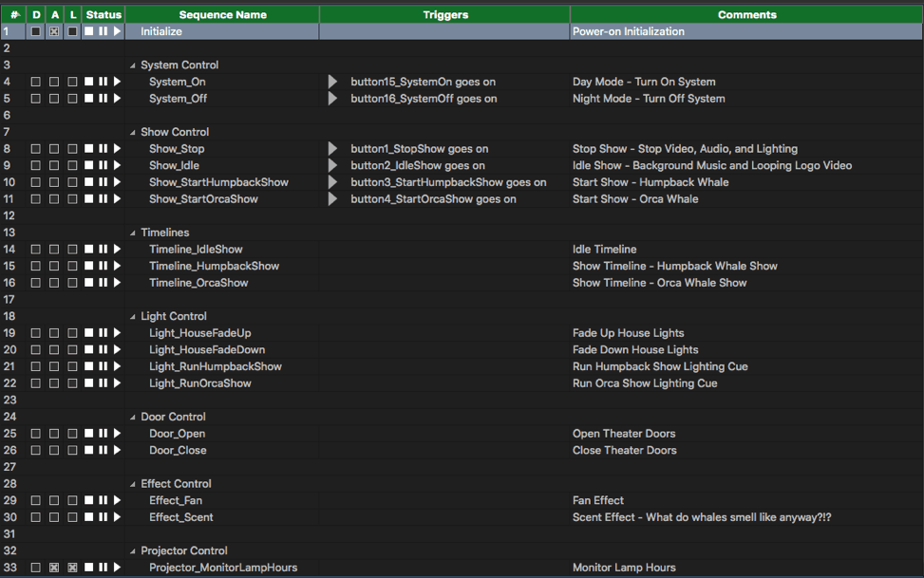Click the Triggers column header
Screen dimensions: 924x578
click(x=445, y=14)
